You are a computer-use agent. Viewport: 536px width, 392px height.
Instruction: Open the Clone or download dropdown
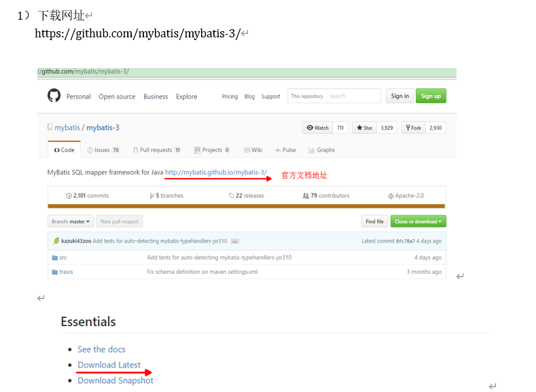click(418, 221)
